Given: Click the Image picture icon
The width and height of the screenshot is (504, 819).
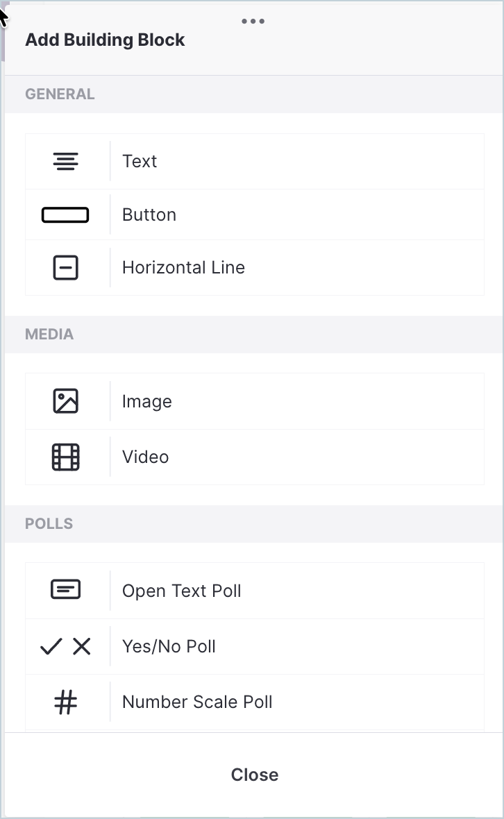Looking at the screenshot, I should click(x=65, y=401).
